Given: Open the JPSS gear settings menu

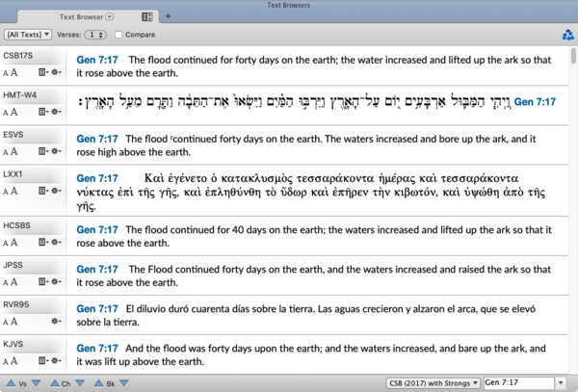Looking at the screenshot, I should tap(56, 281).
